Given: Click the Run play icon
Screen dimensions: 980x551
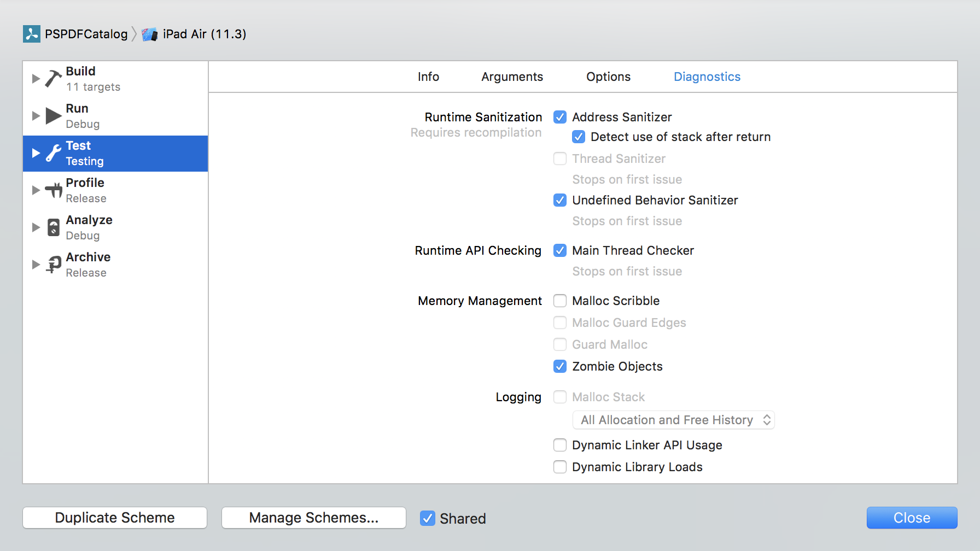Looking at the screenshot, I should tap(53, 115).
